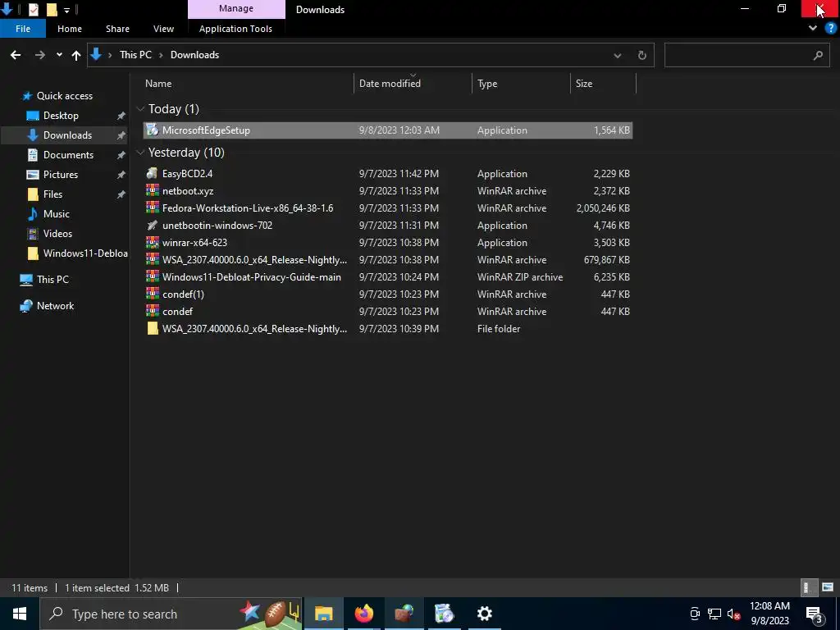840x630 pixels.
Task: Select the WSA_2307 WinRAR archive row
Action: coord(388,259)
